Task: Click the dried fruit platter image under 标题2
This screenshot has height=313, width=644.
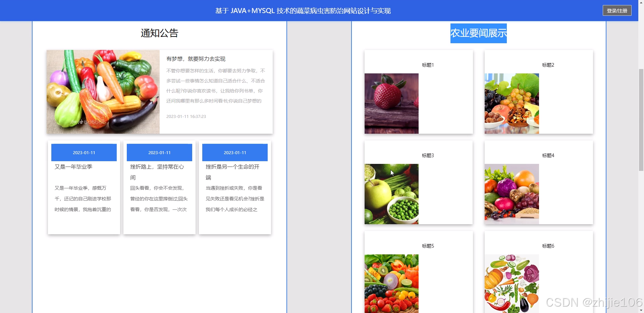Action: [511, 104]
